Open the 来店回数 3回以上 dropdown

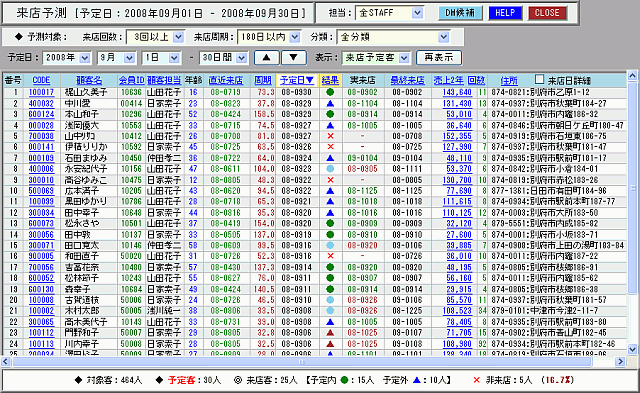click(178, 37)
